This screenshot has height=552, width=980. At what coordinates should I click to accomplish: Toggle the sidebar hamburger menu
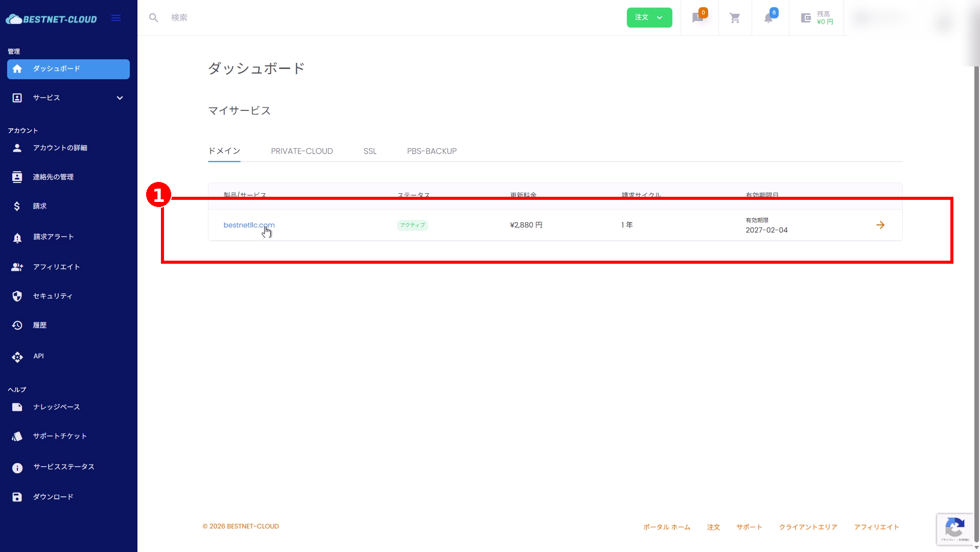pyautogui.click(x=116, y=18)
